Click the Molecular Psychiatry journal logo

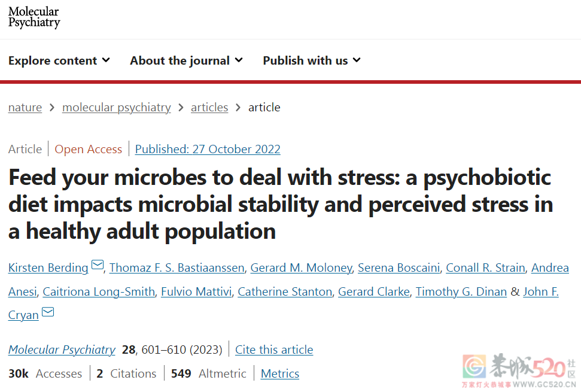click(x=34, y=17)
